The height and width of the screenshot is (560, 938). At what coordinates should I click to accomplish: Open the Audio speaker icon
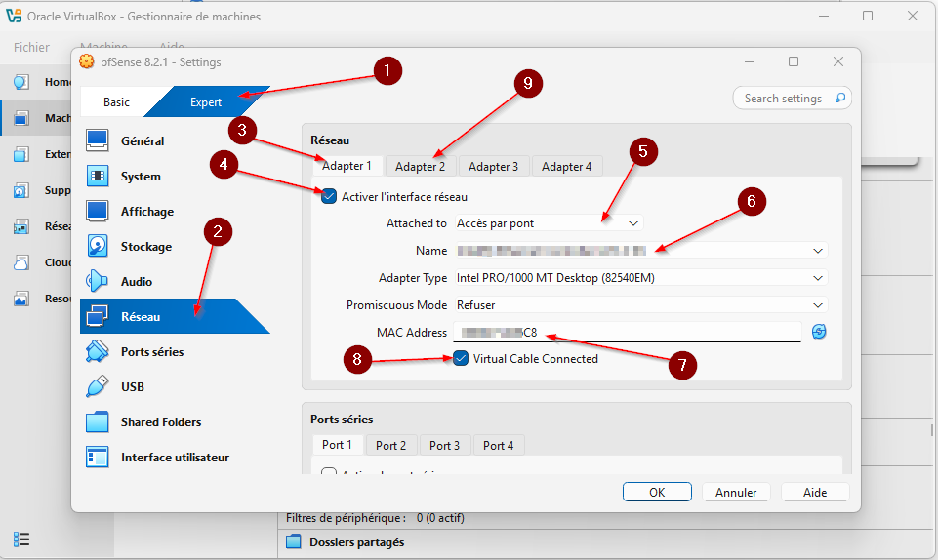[98, 282]
